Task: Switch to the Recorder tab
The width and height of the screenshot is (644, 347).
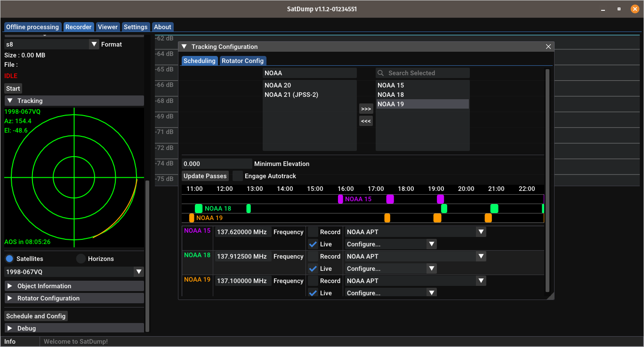Action: coord(79,27)
